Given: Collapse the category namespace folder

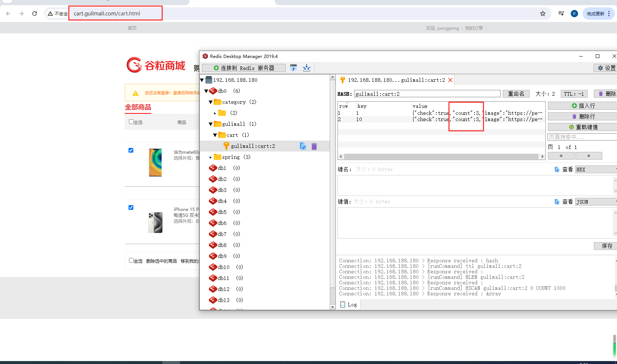Looking at the screenshot, I should point(211,102).
